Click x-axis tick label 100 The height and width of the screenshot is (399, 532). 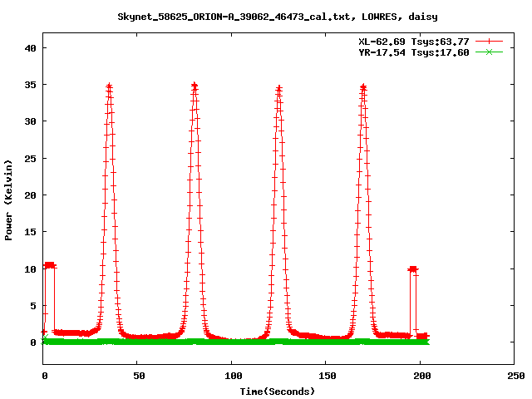pos(233,376)
